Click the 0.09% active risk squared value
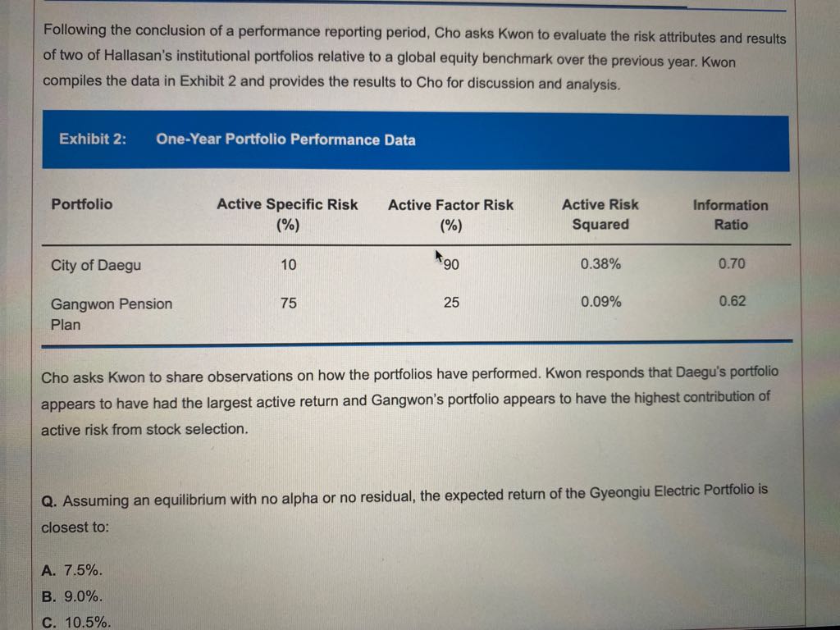 pos(601,302)
